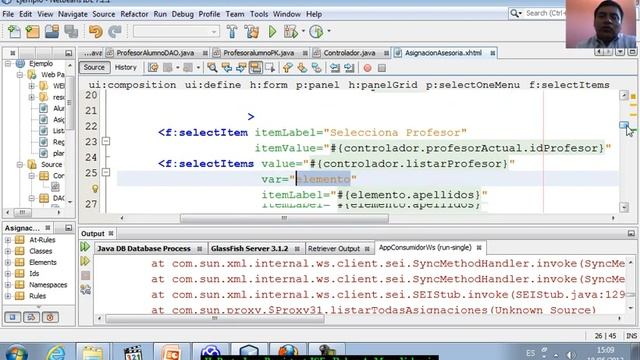Stop the running output process
The width and height of the screenshot is (640, 360).
pos(85,276)
